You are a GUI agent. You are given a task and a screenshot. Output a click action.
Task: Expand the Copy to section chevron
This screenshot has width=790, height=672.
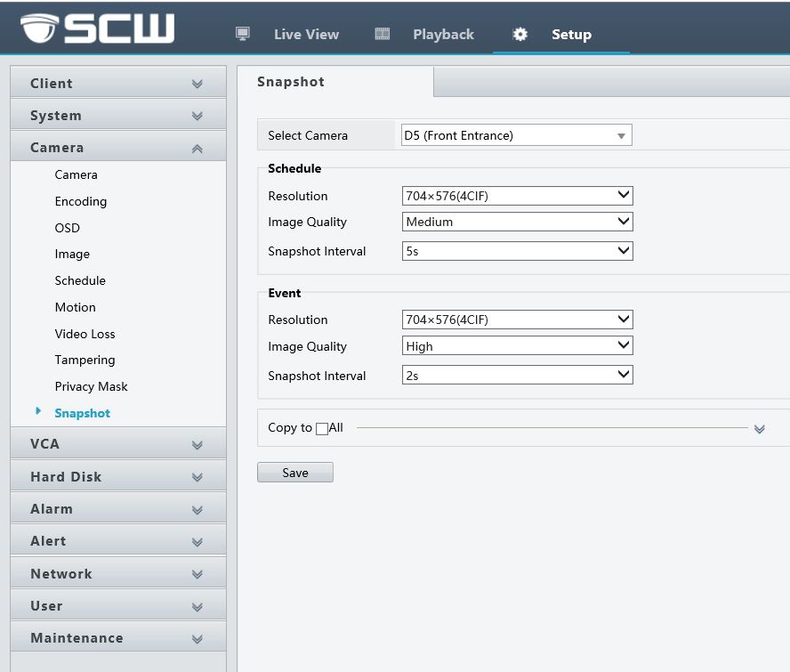coord(759,429)
